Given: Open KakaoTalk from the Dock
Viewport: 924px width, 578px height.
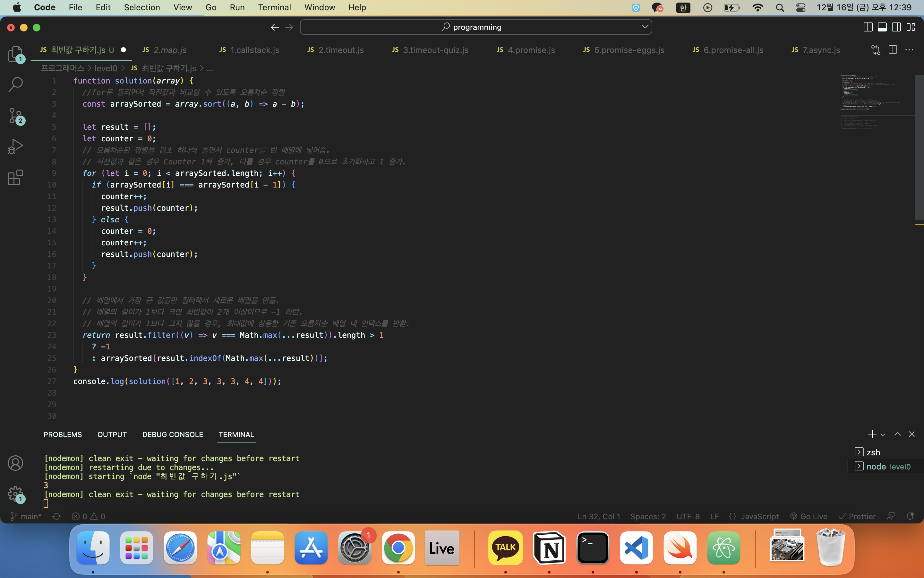Looking at the screenshot, I should coord(506,548).
